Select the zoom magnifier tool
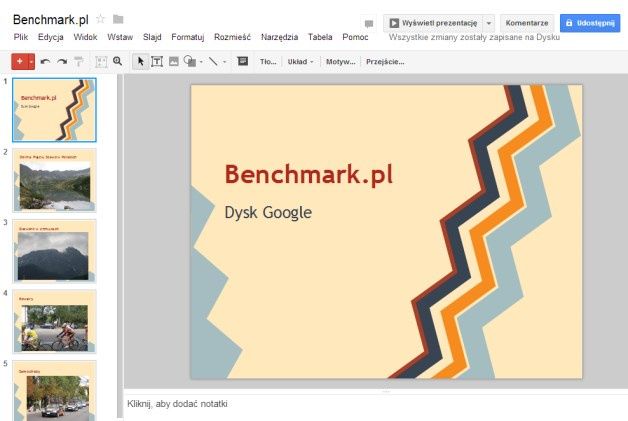This screenshot has width=628, height=421. point(117,61)
